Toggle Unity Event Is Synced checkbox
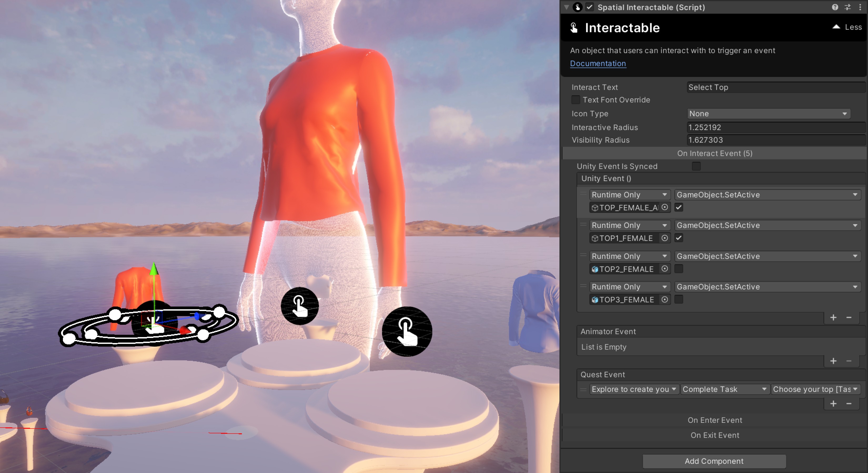This screenshot has height=473, width=868. click(696, 166)
